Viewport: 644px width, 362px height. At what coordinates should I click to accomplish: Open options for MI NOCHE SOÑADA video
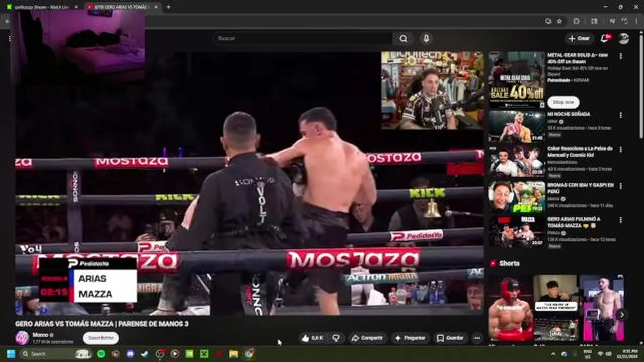[620, 115]
